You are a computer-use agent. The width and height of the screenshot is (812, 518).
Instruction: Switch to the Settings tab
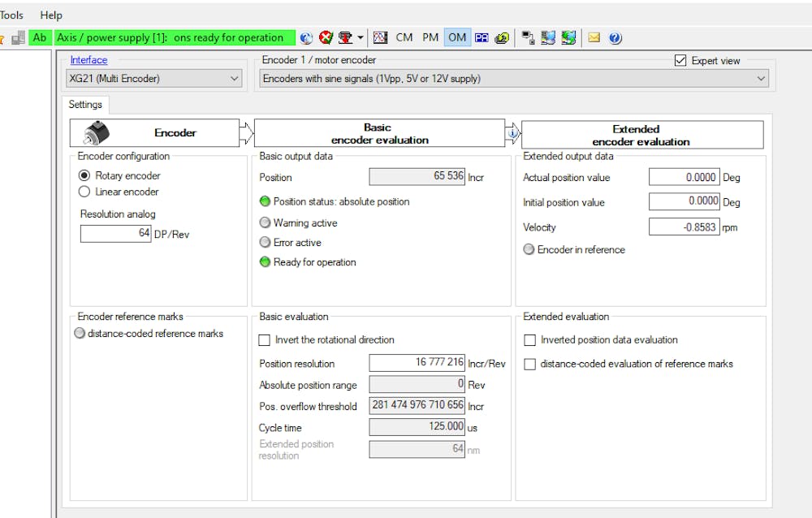click(85, 104)
